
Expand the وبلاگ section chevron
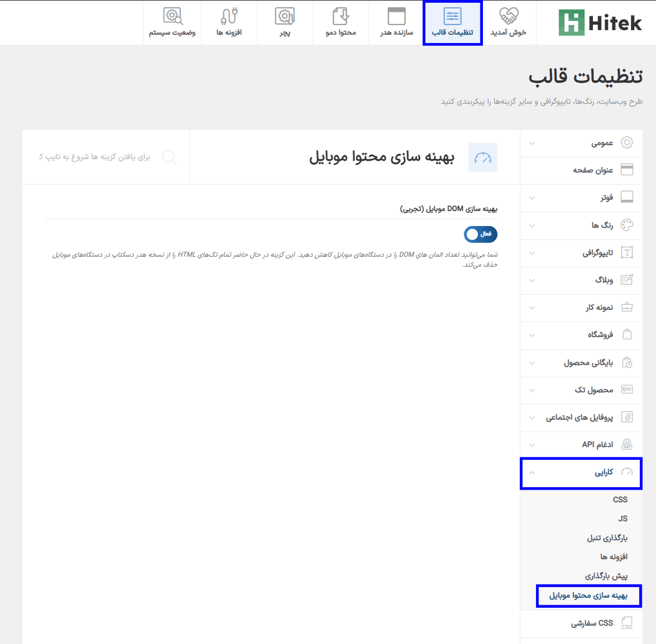[x=532, y=280]
